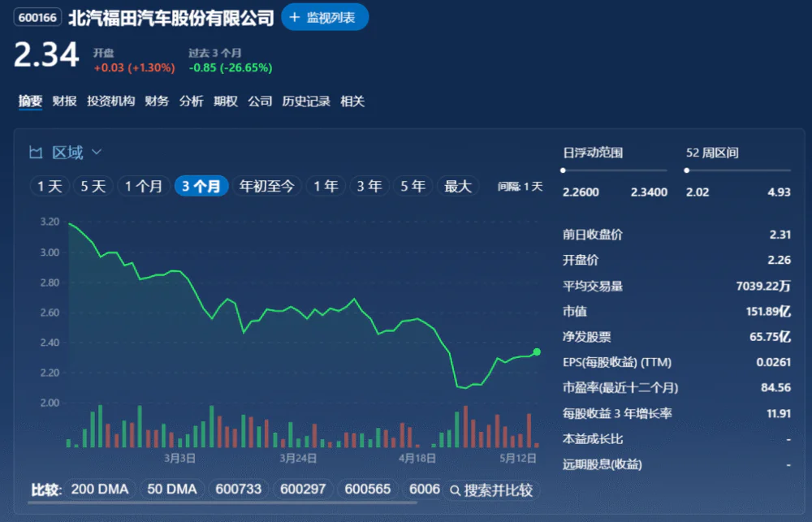Click the magnifier icon next to 搜索并比较
The height and width of the screenshot is (522, 812).
pyautogui.click(x=455, y=490)
